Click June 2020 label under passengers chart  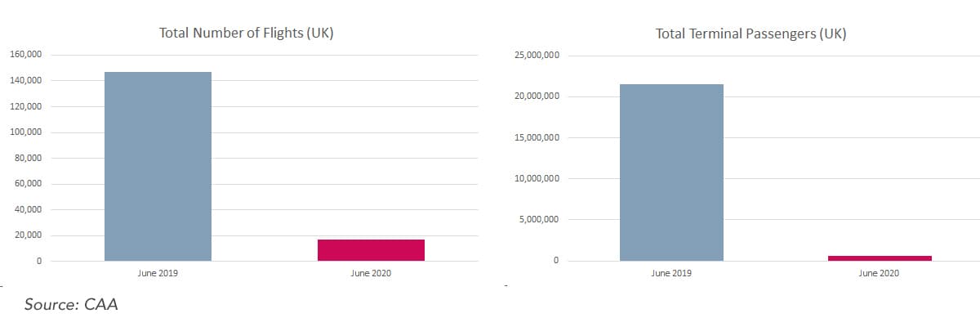879,273
